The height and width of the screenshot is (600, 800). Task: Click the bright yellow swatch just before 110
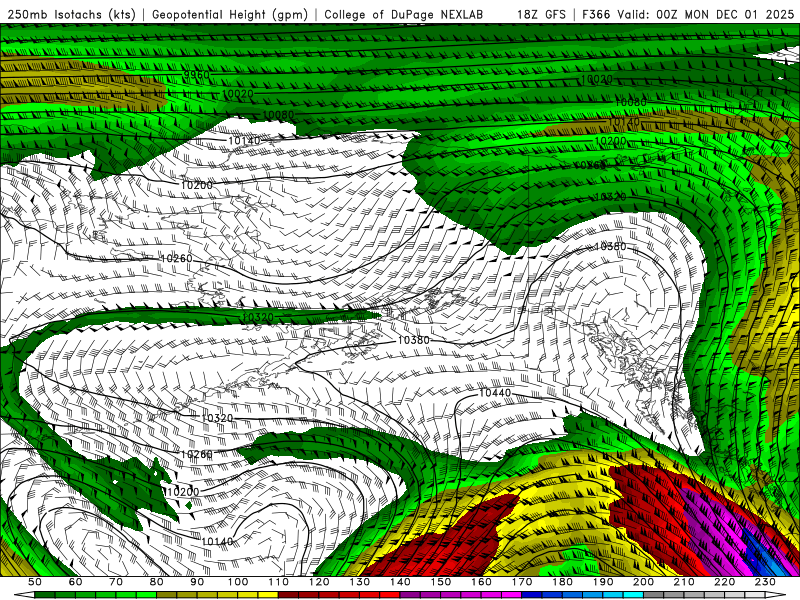(x=268, y=595)
